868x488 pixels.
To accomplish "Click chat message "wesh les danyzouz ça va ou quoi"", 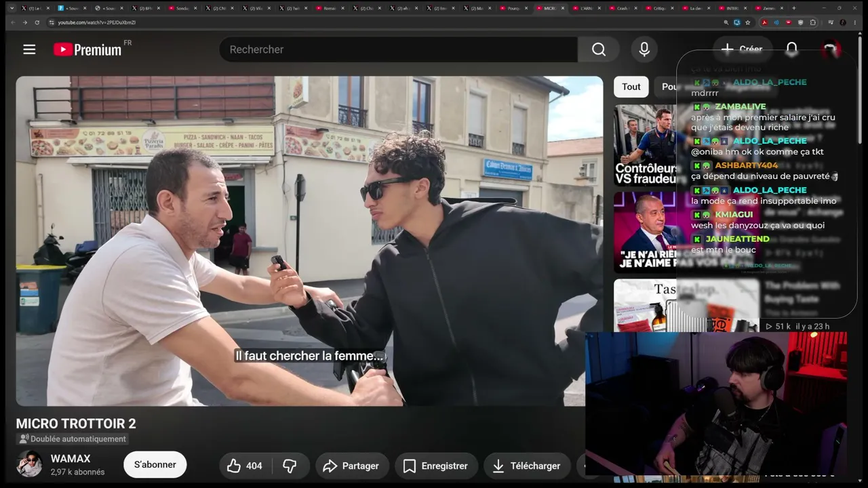I will (758, 225).
